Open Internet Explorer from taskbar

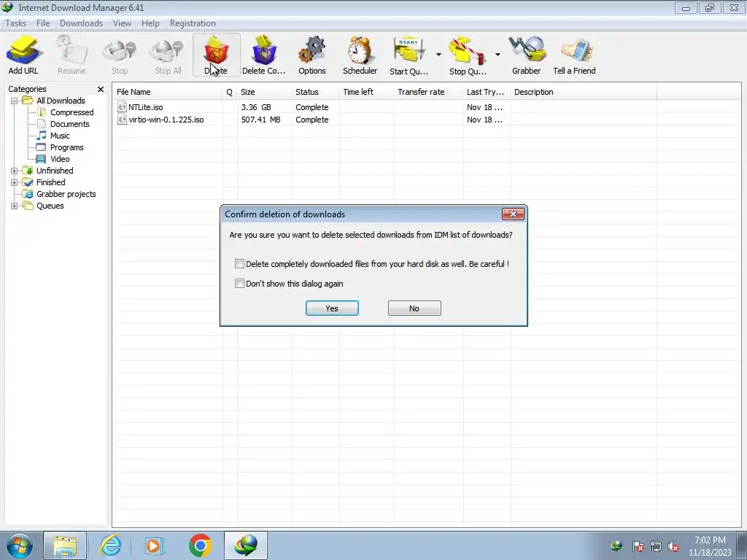tap(110, 545)
